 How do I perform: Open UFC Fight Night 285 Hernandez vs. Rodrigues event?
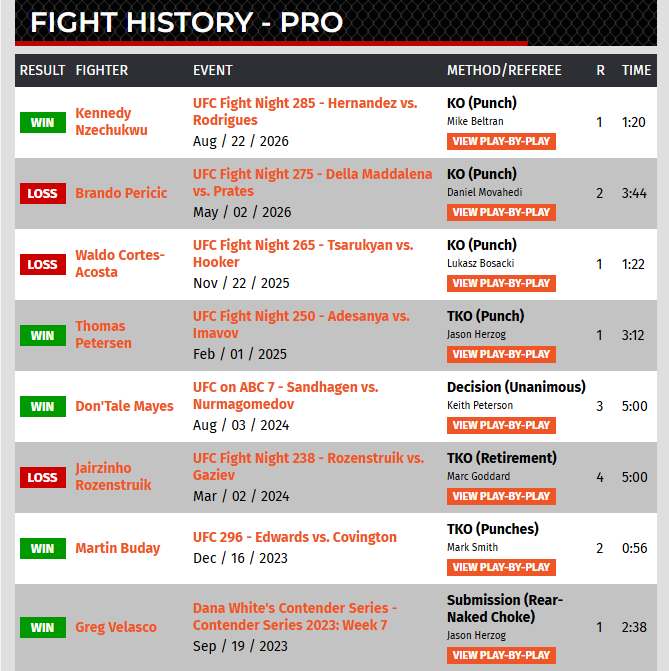coord(305,112)
